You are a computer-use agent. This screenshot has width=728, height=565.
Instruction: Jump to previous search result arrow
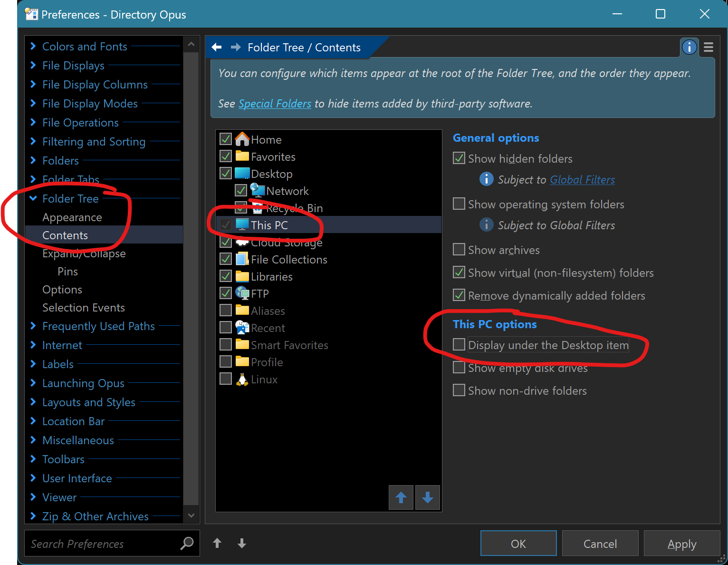tap(217, 543)
